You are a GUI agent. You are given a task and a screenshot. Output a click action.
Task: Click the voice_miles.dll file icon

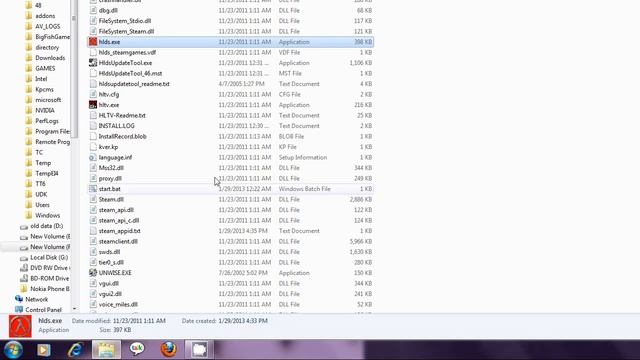(x=93, y=304)
